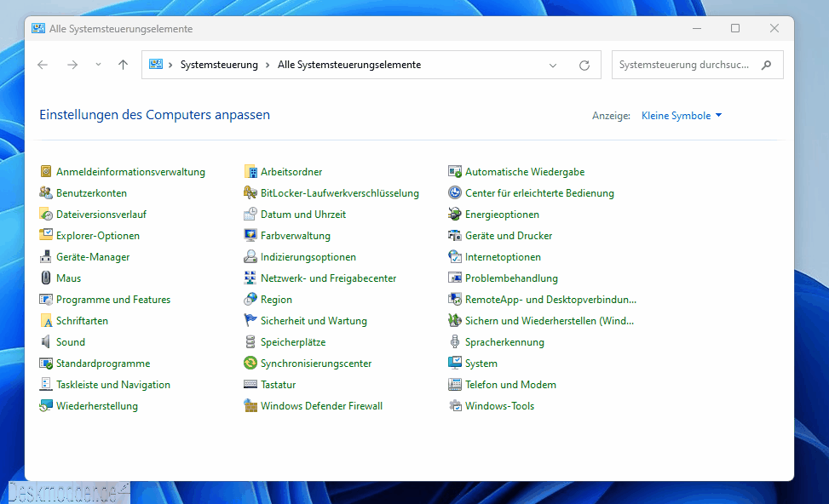Click the Standardprogramme icon
Screen dimensions: 829x504
[x=46, y=363]
